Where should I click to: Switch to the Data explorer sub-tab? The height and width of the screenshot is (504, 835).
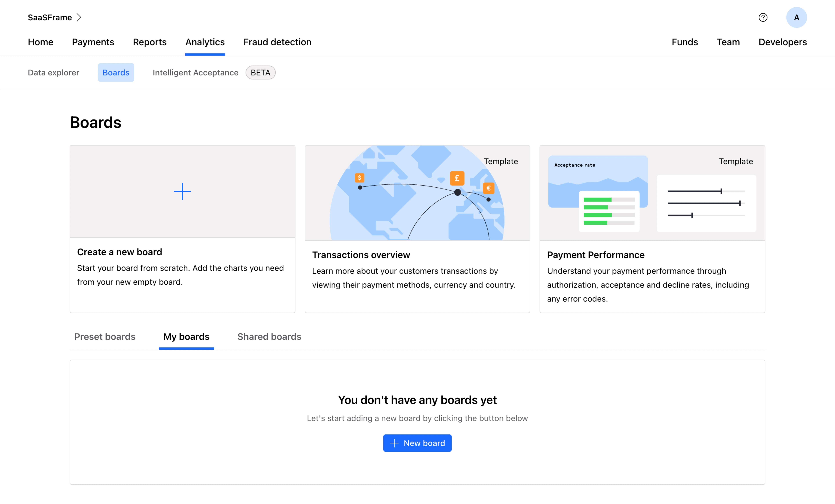(53, 72)
